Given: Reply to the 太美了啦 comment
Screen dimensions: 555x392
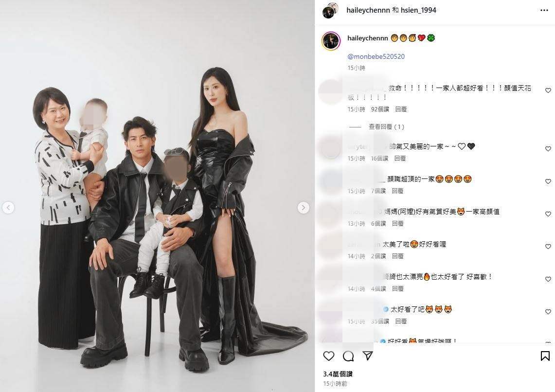Looking at the screenshot, I should 397,256.
